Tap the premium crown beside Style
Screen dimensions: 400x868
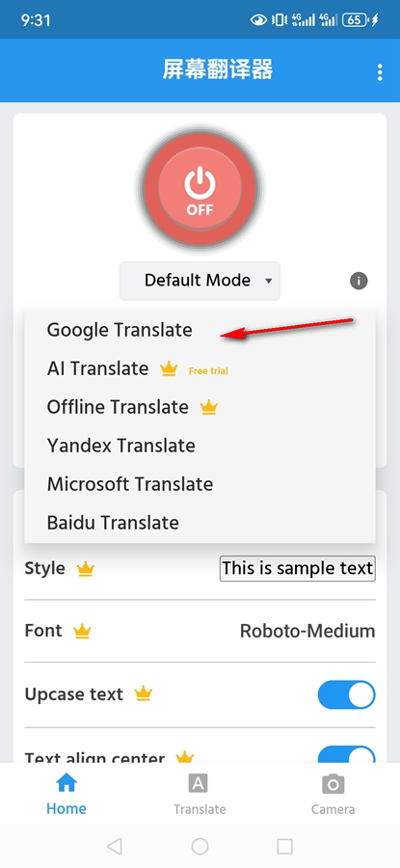coord(86,568)
